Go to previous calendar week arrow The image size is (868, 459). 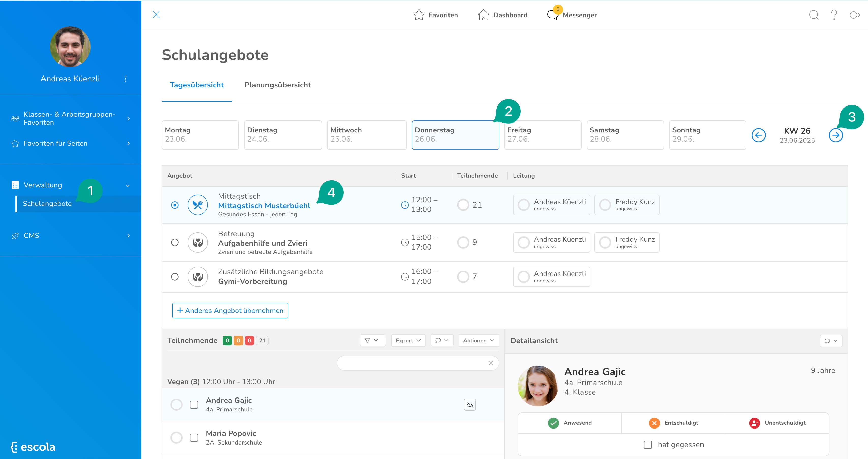758,135
